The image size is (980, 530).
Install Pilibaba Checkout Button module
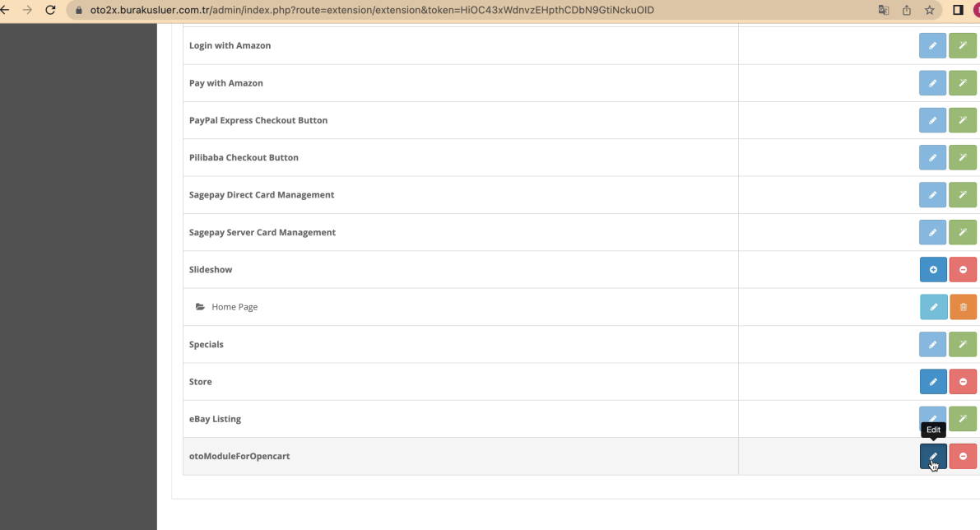(x=963, y=157)
